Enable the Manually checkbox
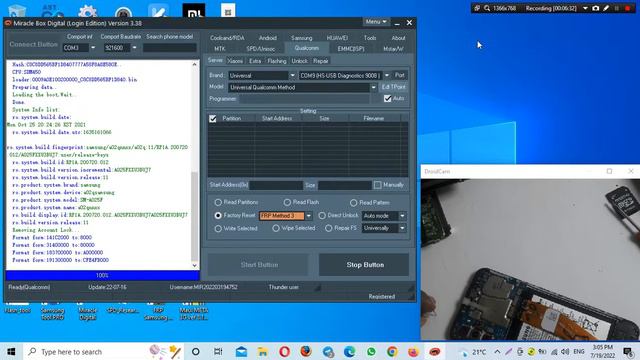 click(378, 185)
